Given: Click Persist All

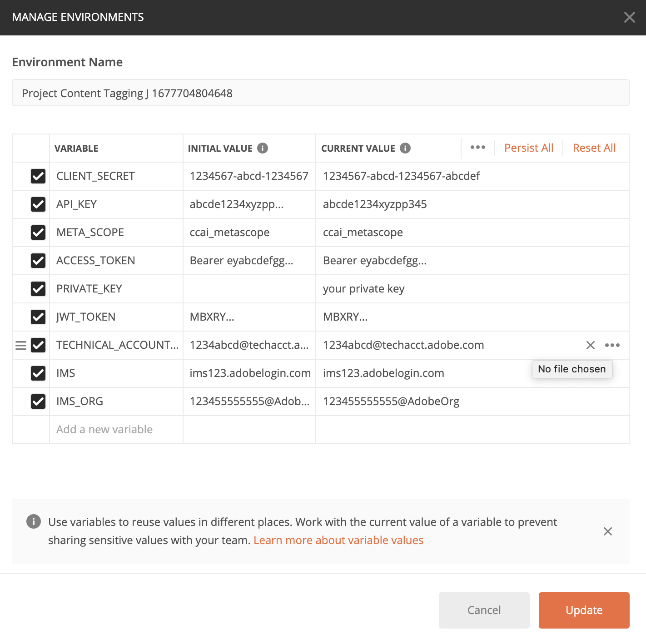Looking at the screenshot, I should [x=529, y=148].
